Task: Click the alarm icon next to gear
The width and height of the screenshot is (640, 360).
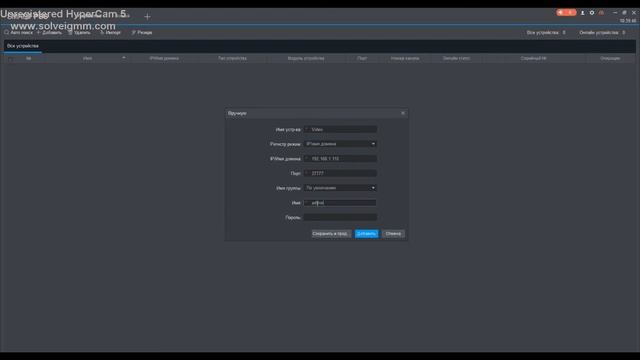Action: (601, 13)
